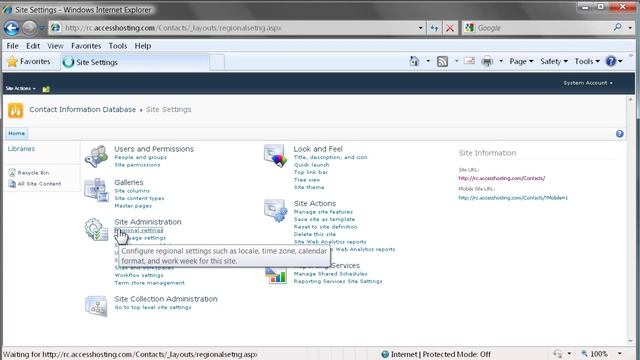Open the zoom level 100% dropdown arrow
The image size is (640, 360).
click(620, 353)
